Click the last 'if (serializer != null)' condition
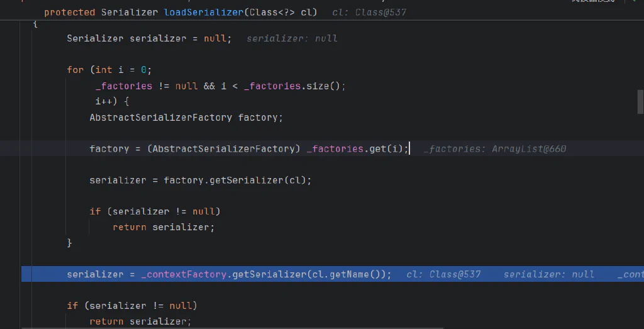Screen dimensions: 644x329 pos(132,306)
